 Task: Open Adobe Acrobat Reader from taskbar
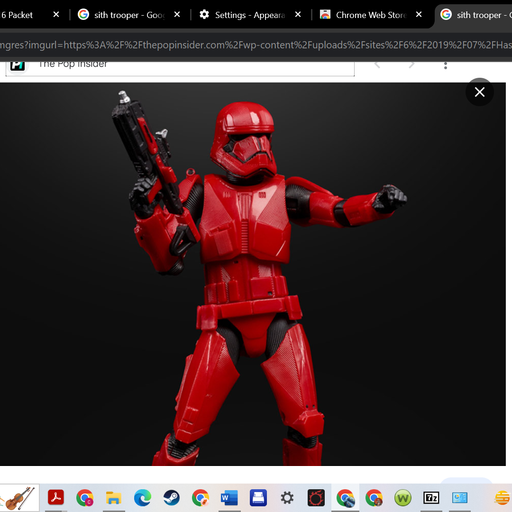tap(56, 498)
